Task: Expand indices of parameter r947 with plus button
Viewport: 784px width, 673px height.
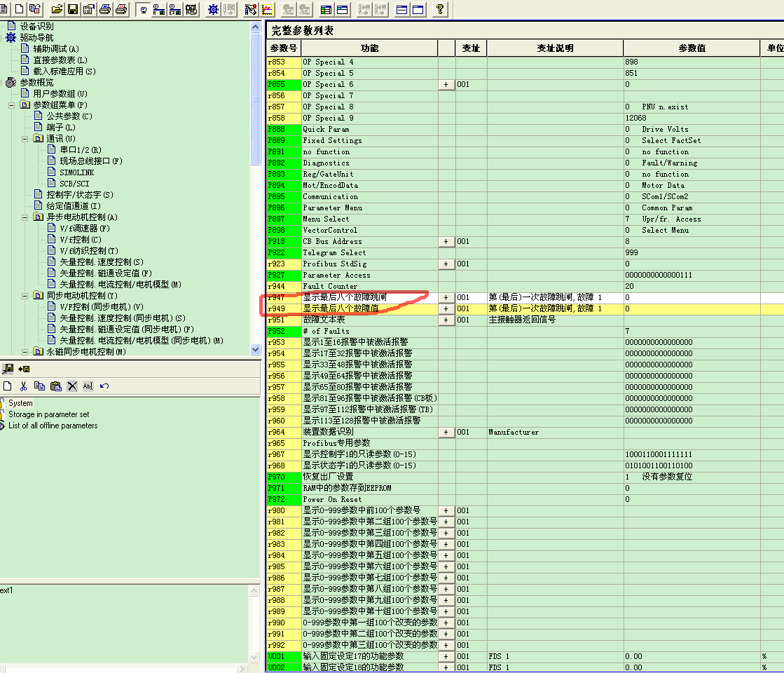Action: [x=446, y=297]
